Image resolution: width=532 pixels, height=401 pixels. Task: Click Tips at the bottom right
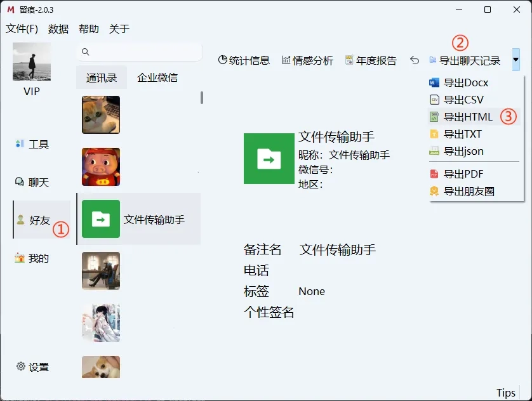(x=506, y=393)
